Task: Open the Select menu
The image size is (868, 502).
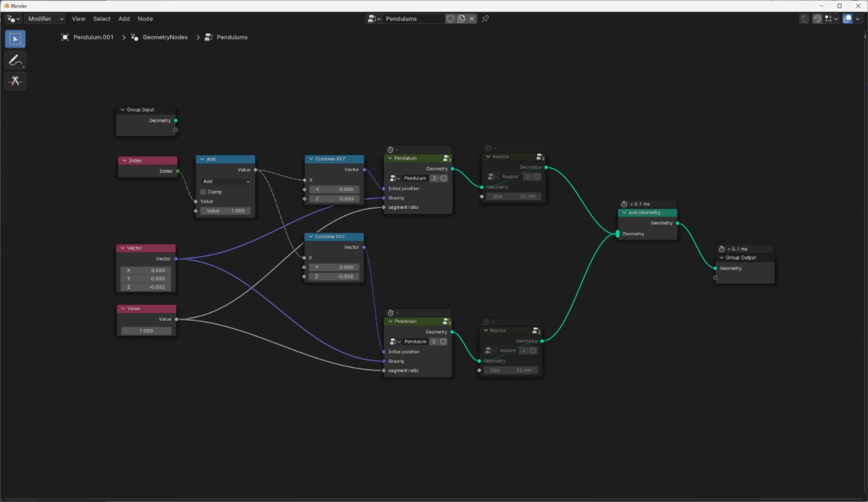Action: 102,19
